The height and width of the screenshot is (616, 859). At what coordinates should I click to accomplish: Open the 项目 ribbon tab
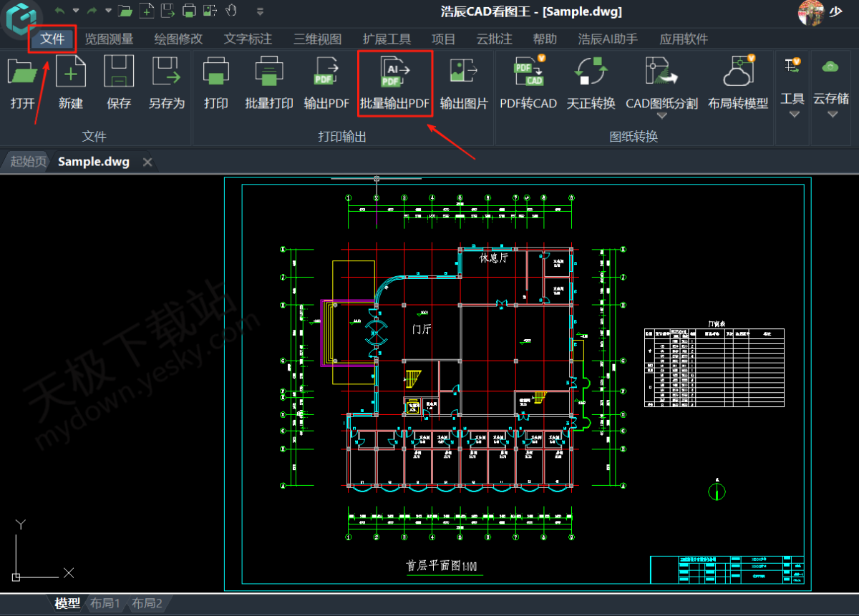coord(443,39)
